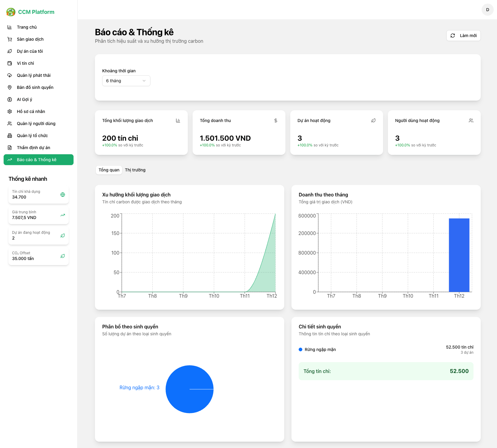Open the AI Gợi ý sidebar item
The image size is (497, 448).
(24, 99)
